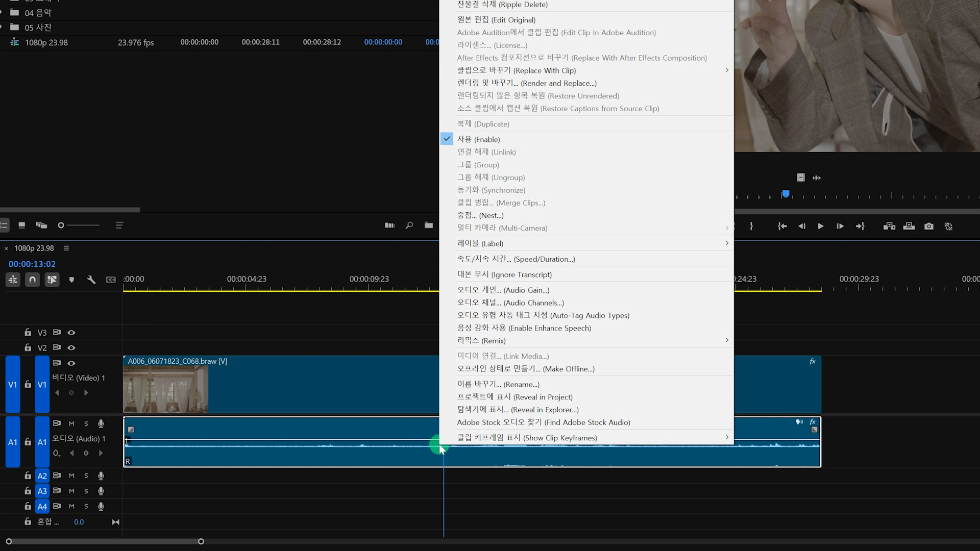Toggle caption track options CC icon
980x551 pixels.
(111, 280)
